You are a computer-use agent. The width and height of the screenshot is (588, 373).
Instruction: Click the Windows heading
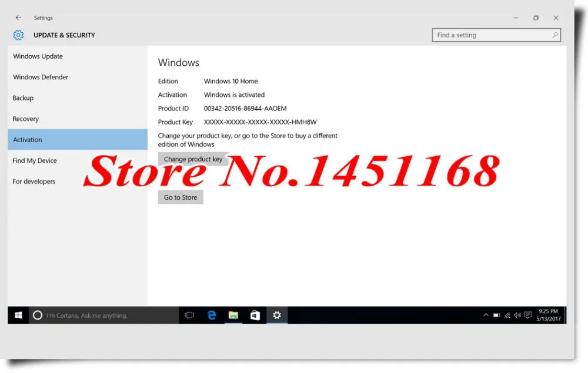click(179, 62)
